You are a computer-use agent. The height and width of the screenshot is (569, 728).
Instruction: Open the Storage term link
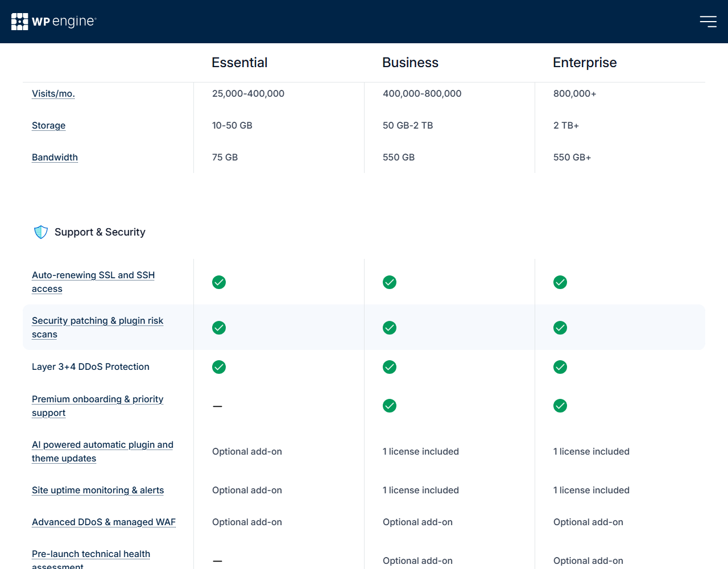[49, 126]
